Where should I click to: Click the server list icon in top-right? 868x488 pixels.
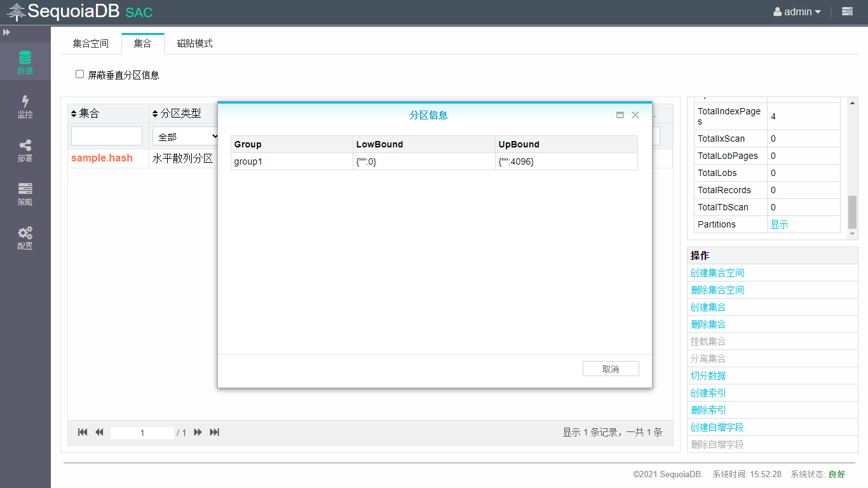(847, 11)
